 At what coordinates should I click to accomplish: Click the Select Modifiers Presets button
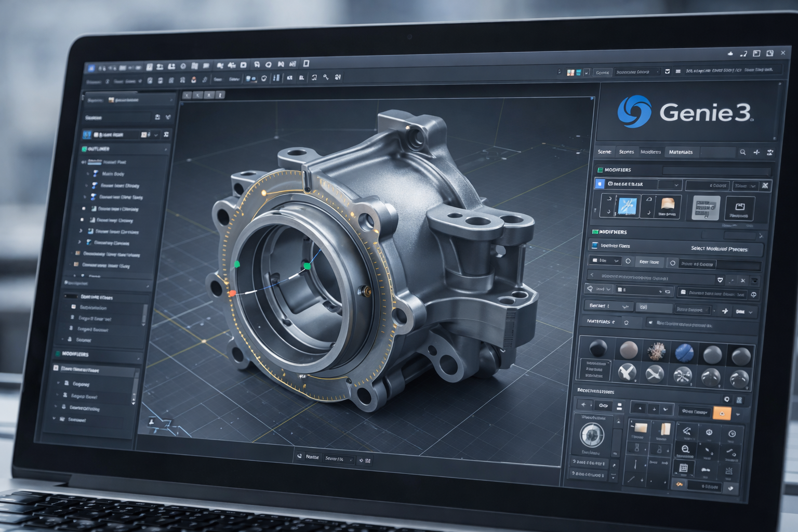[x=719, y=249]
